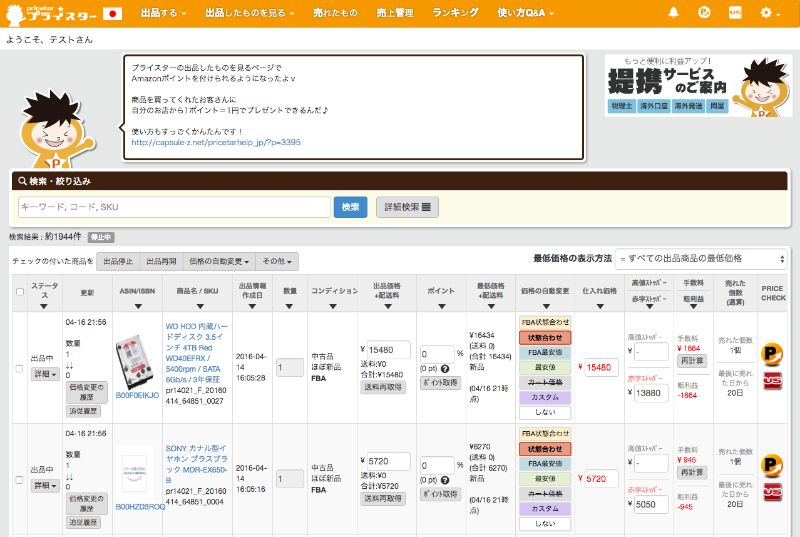Screen dimensions: 800x537
Task: Open the 出品したものを見る dropdown
Action: coord(249,13)
